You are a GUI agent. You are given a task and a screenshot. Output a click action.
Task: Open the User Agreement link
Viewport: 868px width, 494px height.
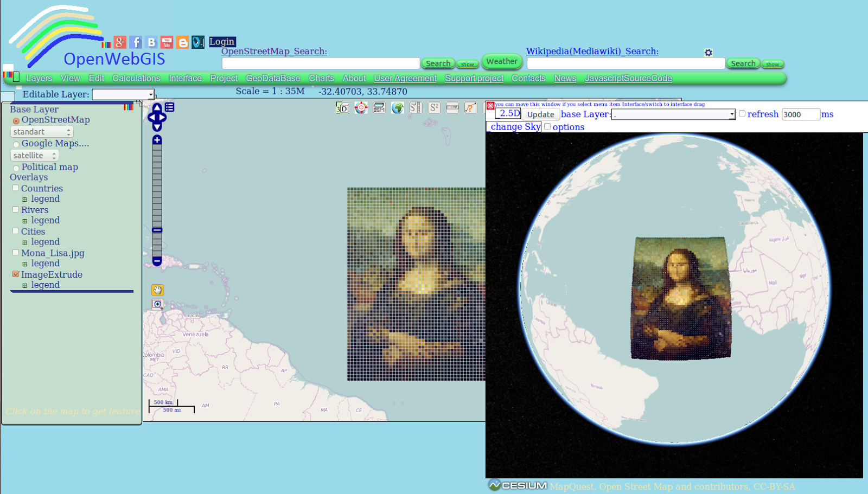[405, 79]
